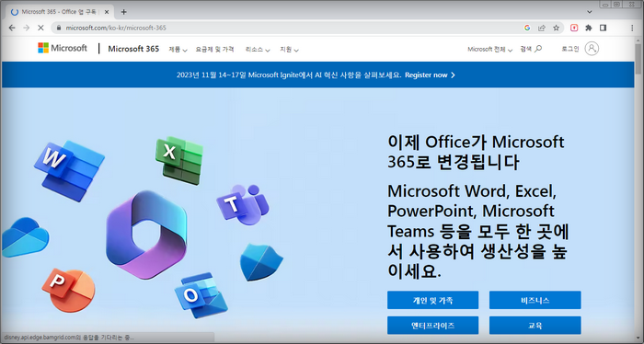Click the Microsoft 365 header link
The image size is (644, 344).
click(x=133, y=49)
